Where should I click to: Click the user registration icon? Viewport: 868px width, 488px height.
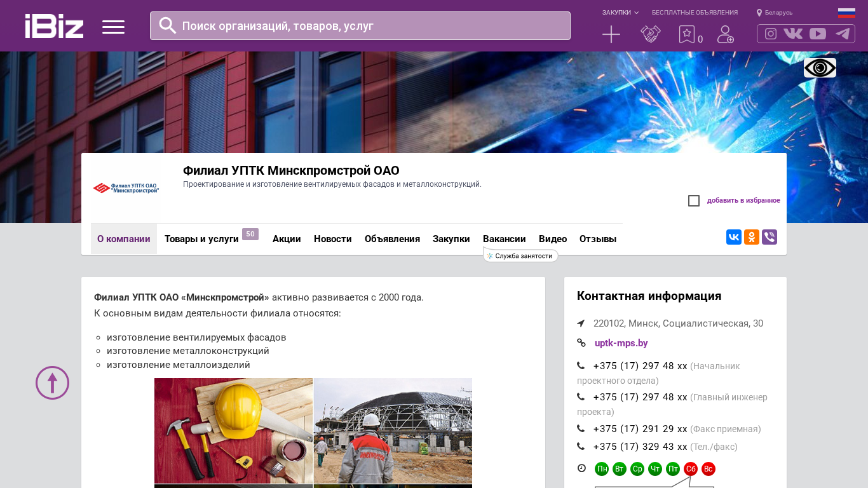(x=726, y=34)
